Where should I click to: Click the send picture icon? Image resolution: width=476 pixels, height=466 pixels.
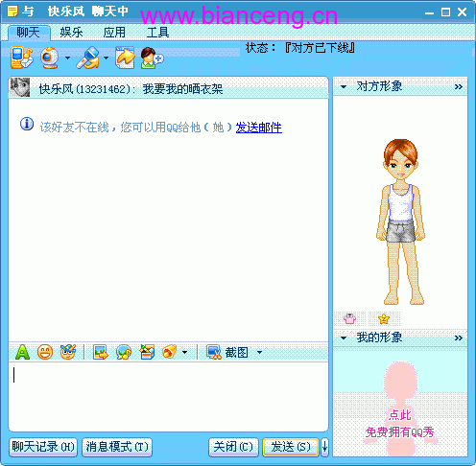(x=101, y=352)
